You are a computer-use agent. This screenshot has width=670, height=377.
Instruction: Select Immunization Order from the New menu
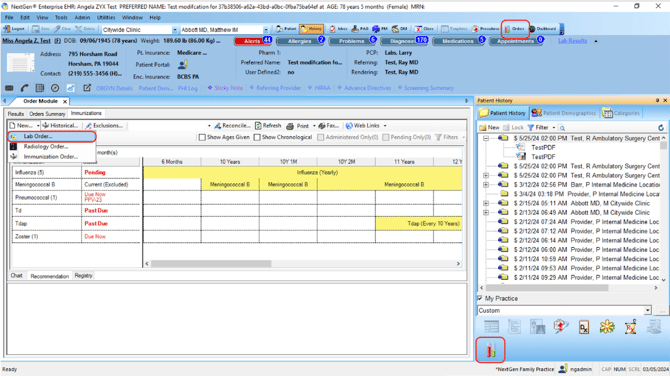click(51, 157)
